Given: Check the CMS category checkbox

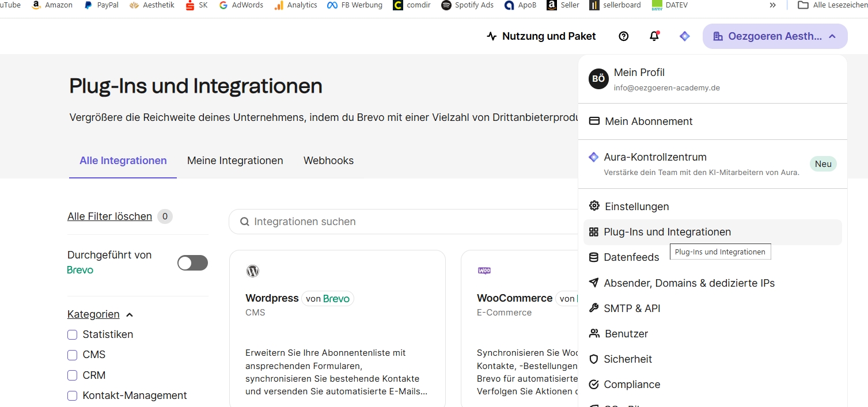Looking at the screenshot, I should coord(72,355).
